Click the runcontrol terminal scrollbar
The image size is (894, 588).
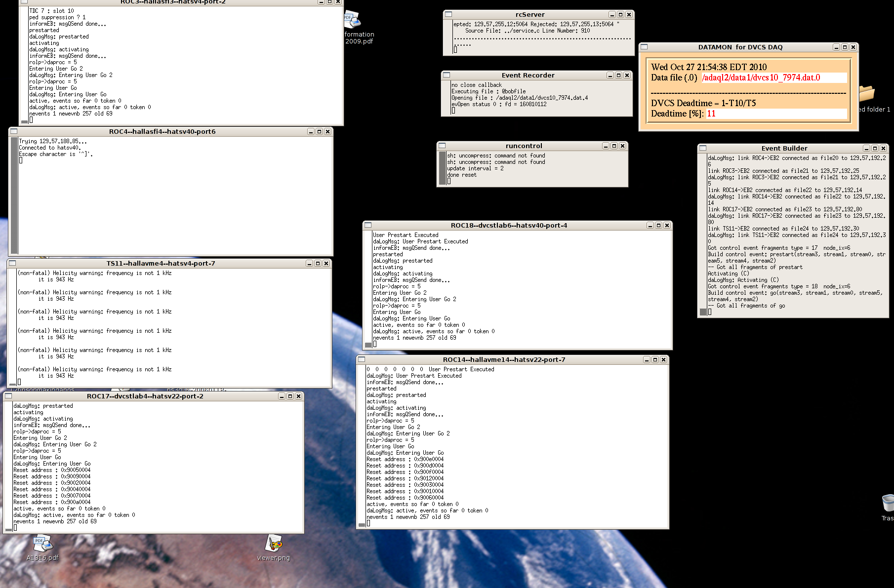(442, 168)
